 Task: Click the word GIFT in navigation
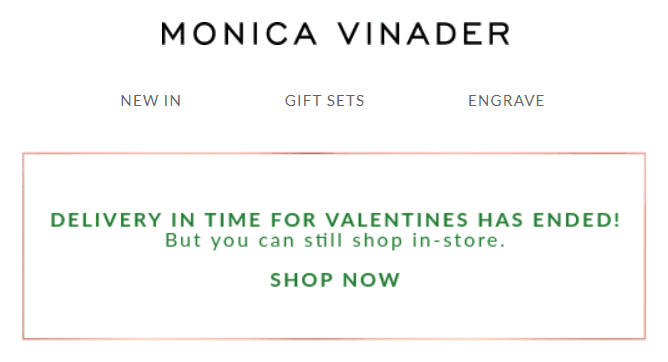[301, 101]
